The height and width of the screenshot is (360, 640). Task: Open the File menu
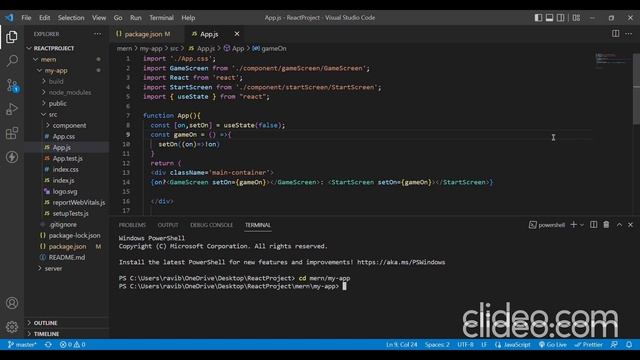(26, 18)
